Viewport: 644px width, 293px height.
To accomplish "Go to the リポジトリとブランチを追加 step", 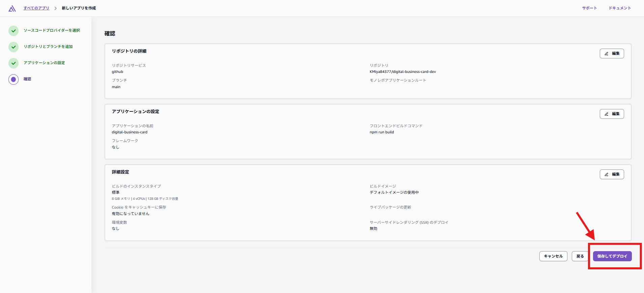I will 48,47.
